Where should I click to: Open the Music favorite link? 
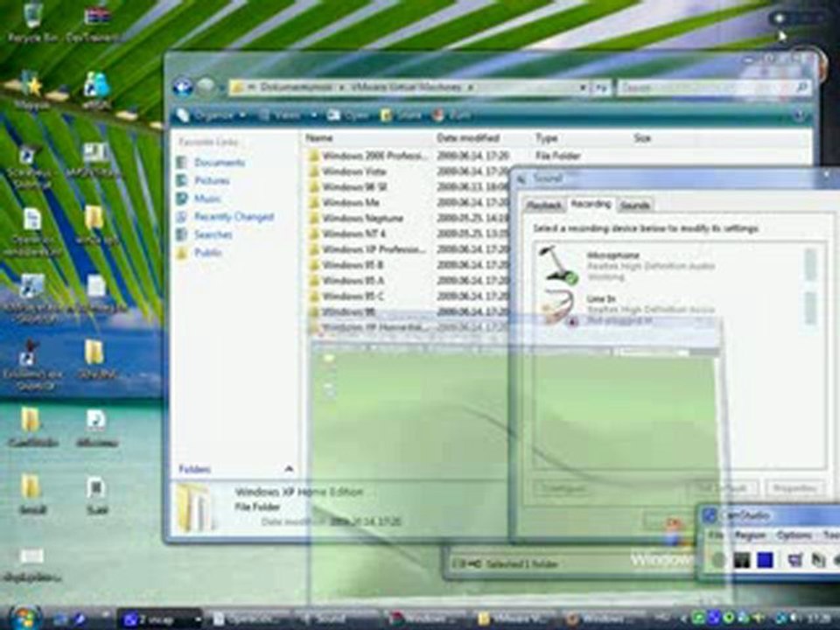pos(206,199)
